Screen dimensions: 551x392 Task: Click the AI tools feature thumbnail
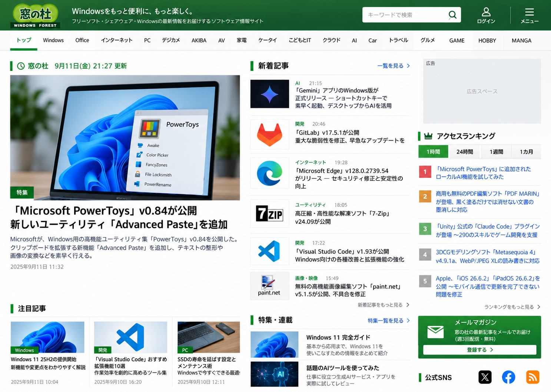click(x=274, y=374)
